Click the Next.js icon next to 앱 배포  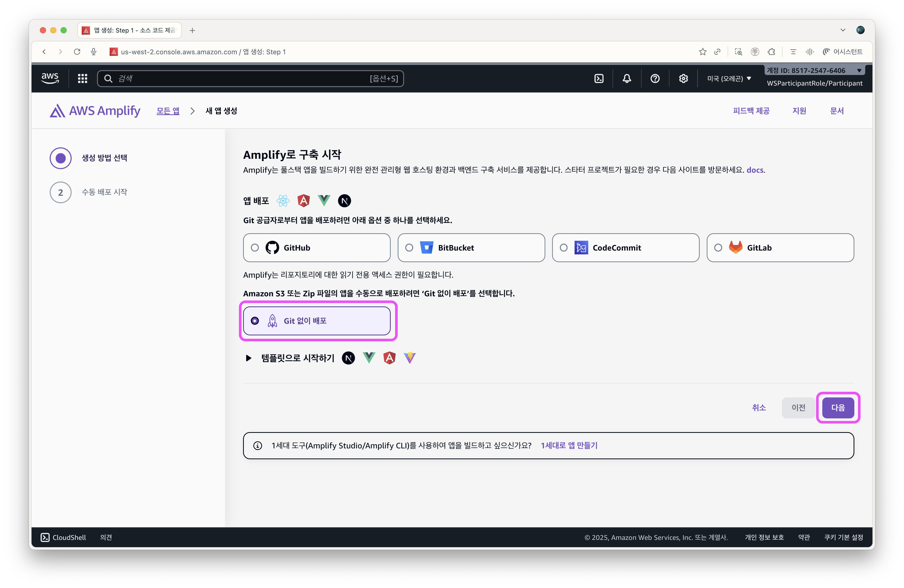coord(344,201)
